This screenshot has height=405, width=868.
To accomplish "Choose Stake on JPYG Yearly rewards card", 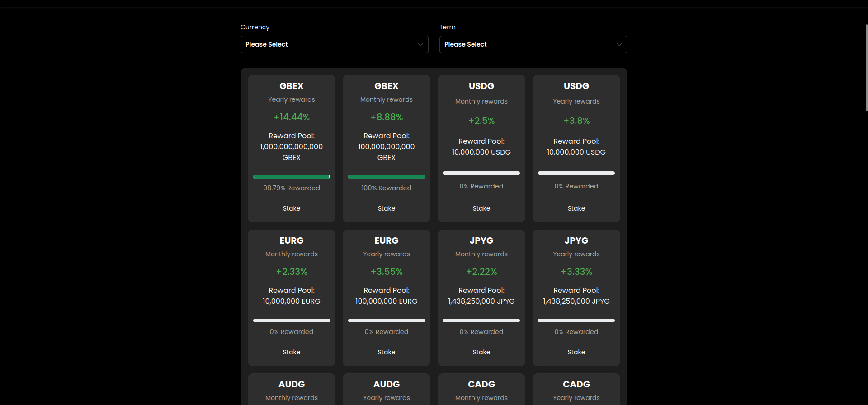I will (x=576, y=352).
